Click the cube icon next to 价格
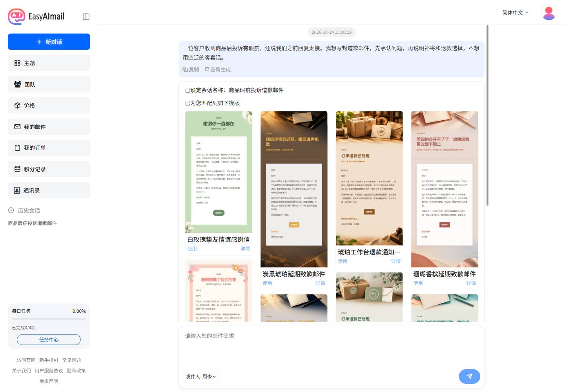Screen dimensions: 565x392 pos(17,105)
